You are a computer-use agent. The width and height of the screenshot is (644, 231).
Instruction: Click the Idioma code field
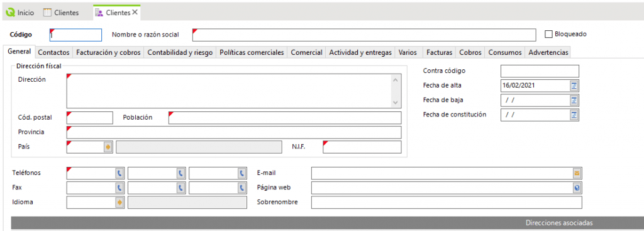91,203
